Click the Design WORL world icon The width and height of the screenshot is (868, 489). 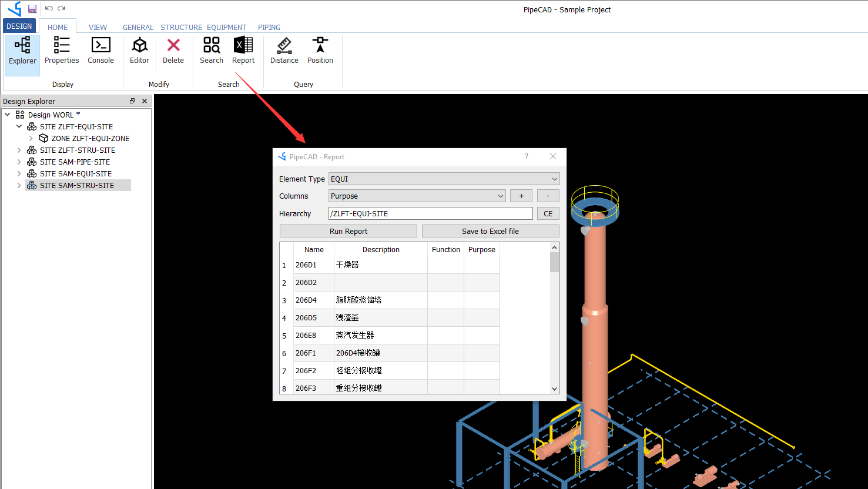(20, 115)
